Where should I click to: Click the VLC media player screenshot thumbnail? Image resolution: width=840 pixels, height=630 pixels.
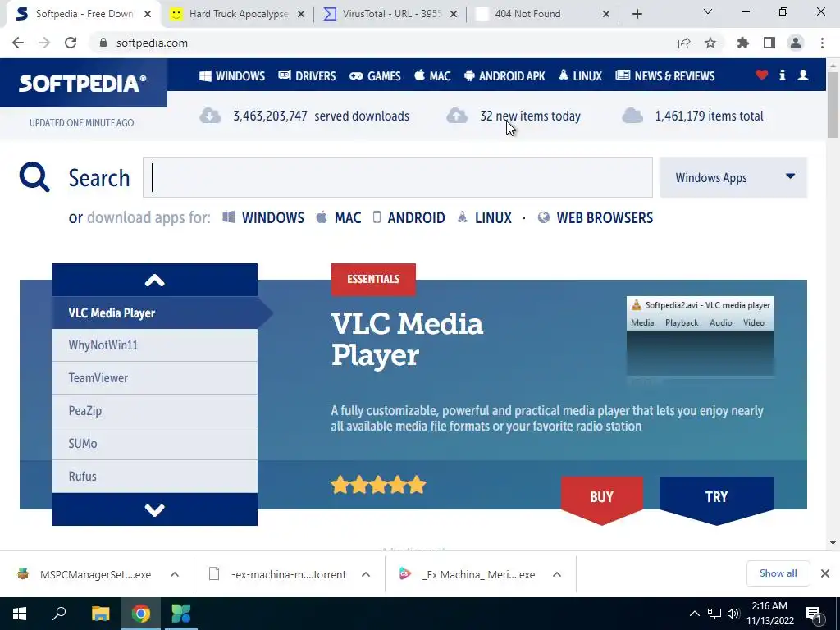(701, 336)
